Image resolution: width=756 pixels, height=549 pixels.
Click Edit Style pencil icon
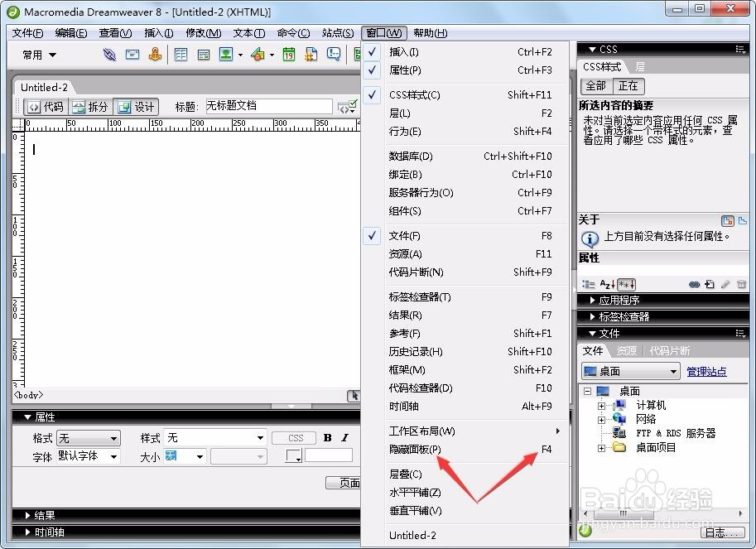(725, 284)
